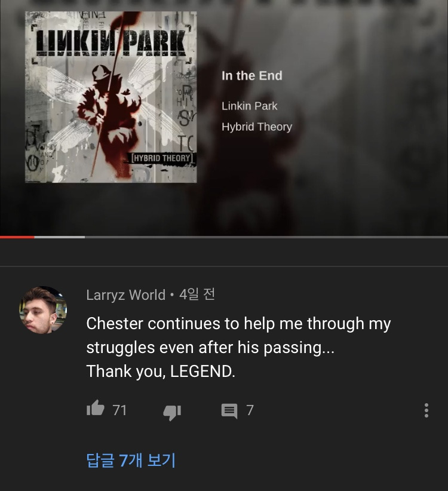Click Larryz World's profile avatar
The width and height of the screenshot is (448, 491).
tap(43, 309)
